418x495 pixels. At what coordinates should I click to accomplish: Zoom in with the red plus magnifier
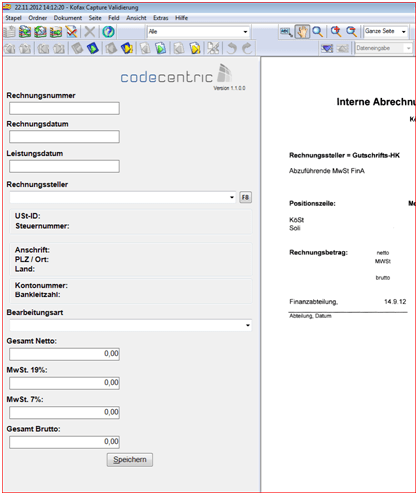336,32
